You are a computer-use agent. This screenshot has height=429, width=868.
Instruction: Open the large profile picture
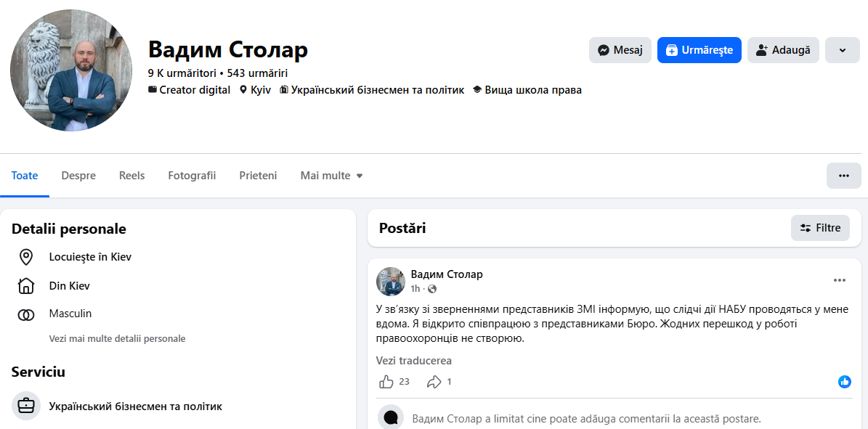(x=71, y=70)
